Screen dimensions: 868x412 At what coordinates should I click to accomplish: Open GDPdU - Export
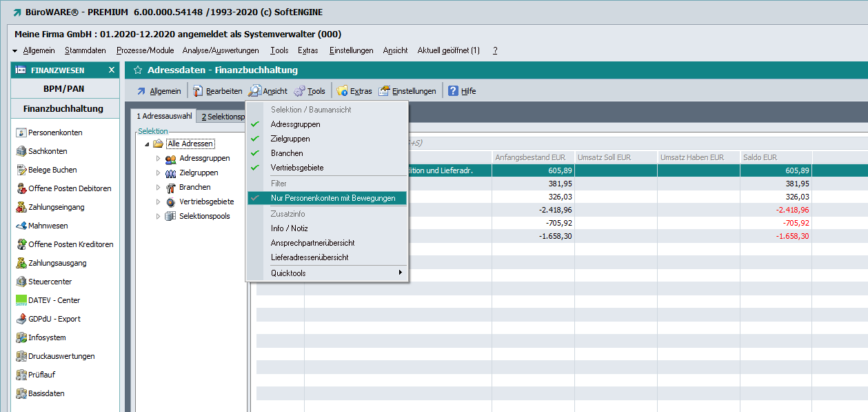(x=54, y=319)
